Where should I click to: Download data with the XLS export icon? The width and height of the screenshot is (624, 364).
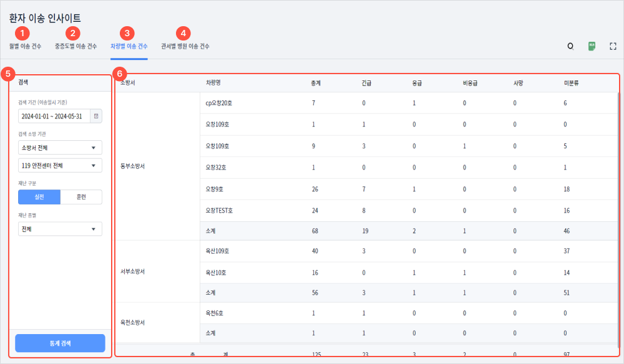[x=592, y=46]
